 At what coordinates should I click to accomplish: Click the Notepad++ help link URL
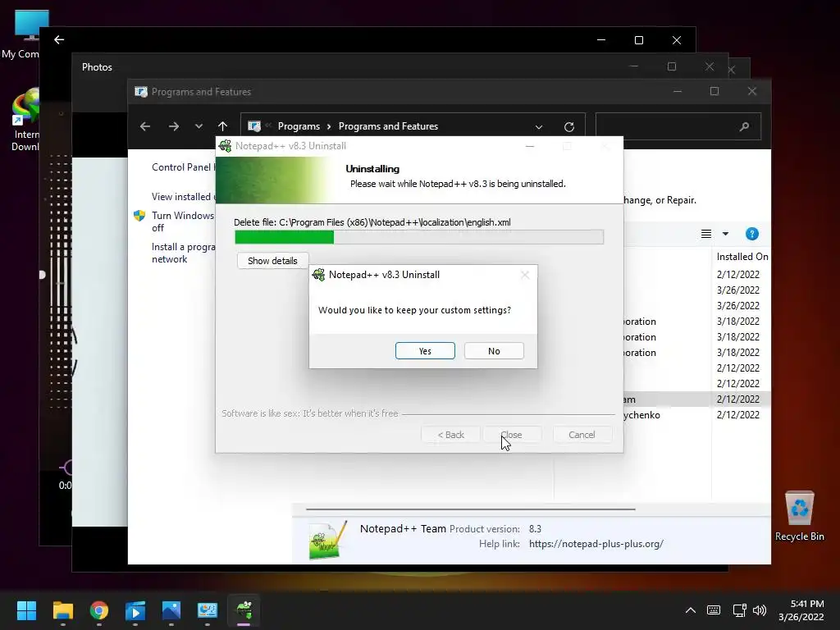(596, 544)
